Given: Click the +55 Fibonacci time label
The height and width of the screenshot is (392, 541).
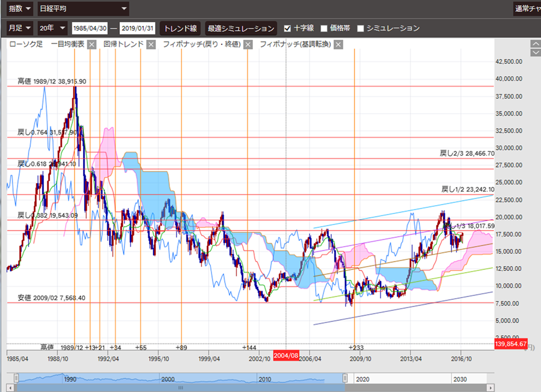Looking at the screenshot, I should pyautogui.click(x=141, y=348).
